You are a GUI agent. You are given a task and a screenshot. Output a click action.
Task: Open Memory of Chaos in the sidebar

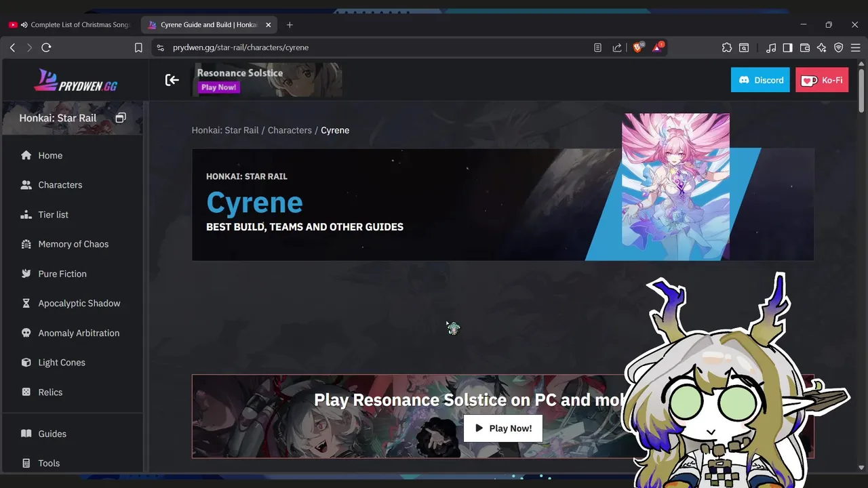(72, 244)
